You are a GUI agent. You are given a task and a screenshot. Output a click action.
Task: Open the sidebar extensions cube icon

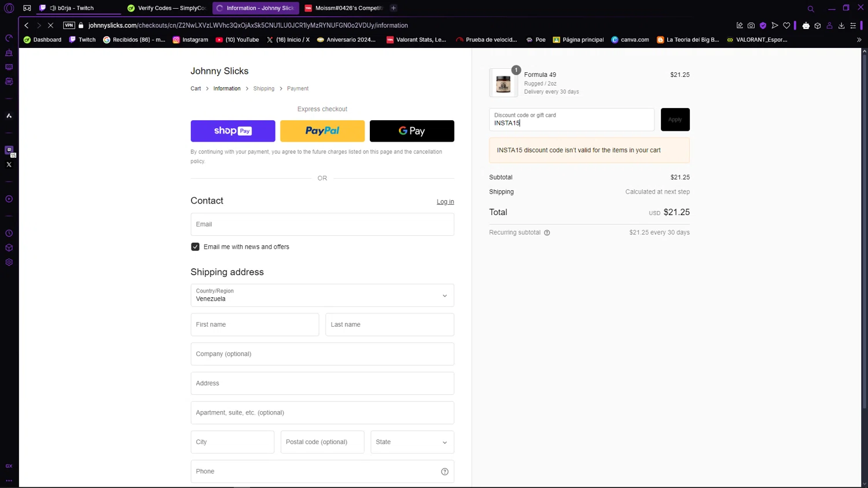click(9, 248)
